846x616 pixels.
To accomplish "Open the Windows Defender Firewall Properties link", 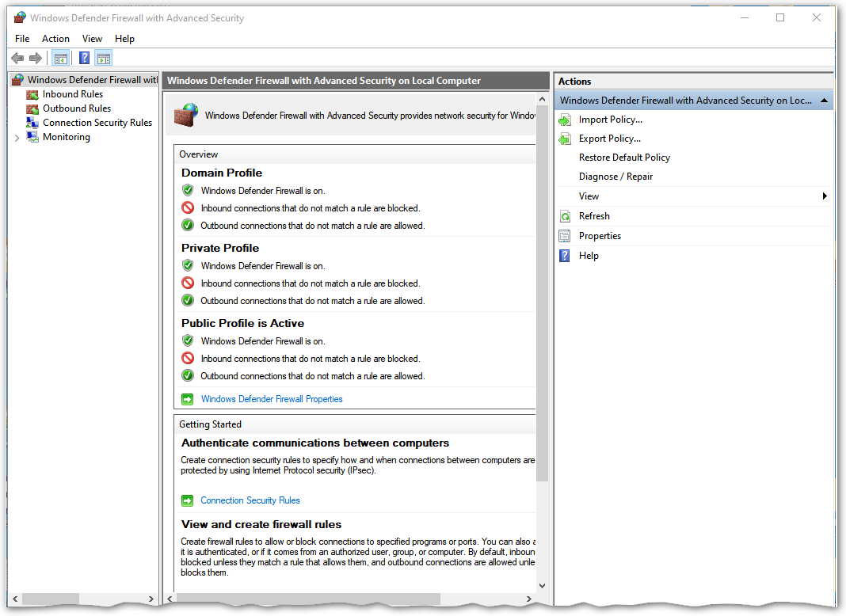I will [x=272, y=399].
